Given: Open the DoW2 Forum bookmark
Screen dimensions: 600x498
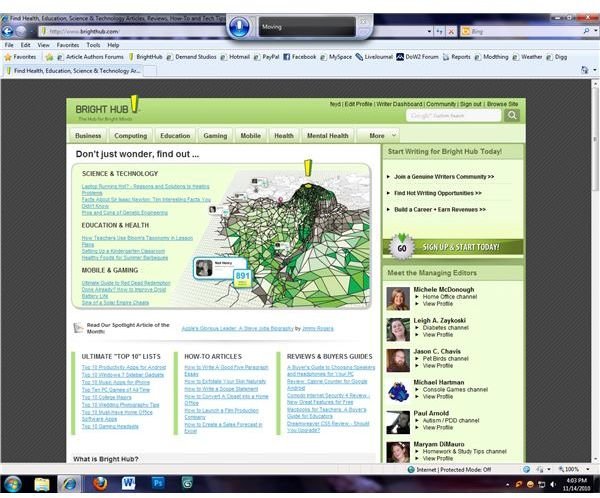Looking at the screenshot, I should pos(417,57).
